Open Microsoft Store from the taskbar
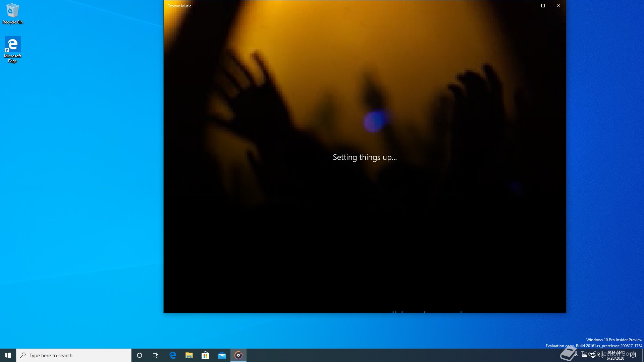 point(205,355)
